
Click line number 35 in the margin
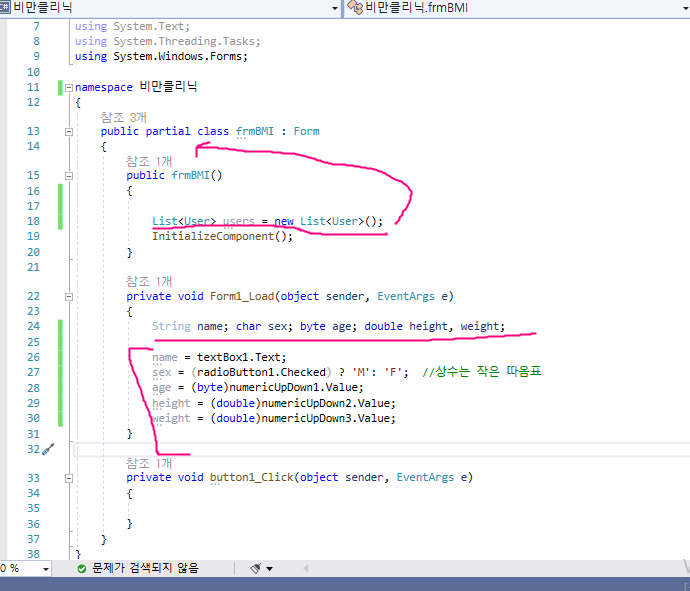pyautogui.click(x=33, y=508)
